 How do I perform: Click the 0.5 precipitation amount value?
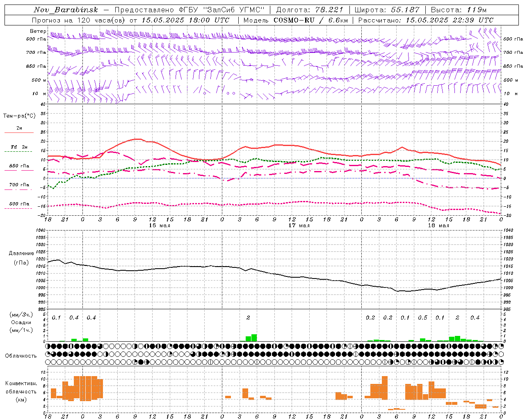point(422,318)
